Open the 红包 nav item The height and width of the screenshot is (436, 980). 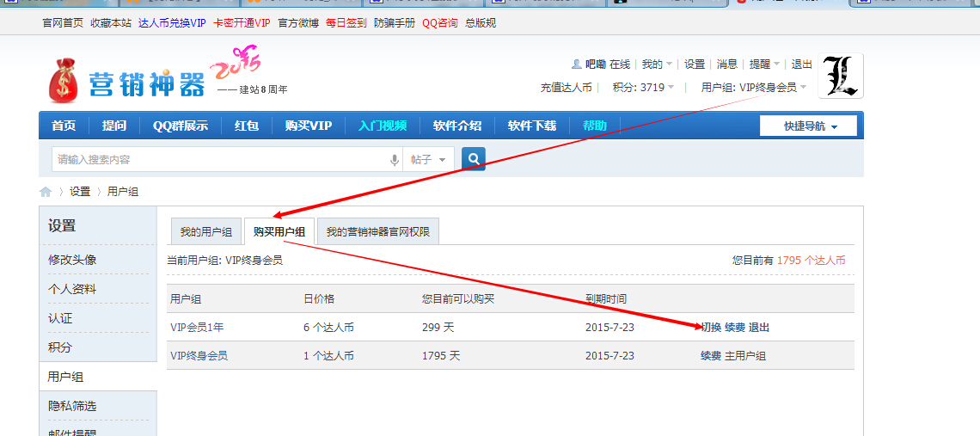(247, 126)
